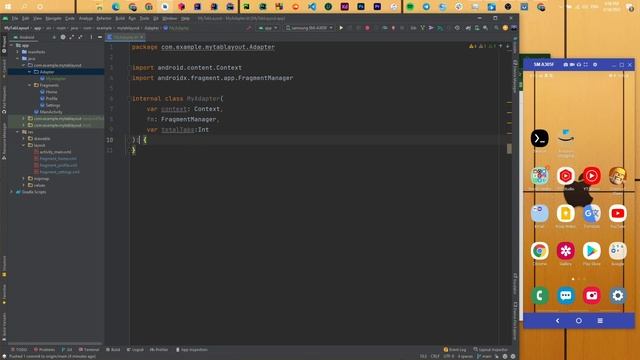
Task: Tap the phone Recents navigation button
Action: coord(600,321)
